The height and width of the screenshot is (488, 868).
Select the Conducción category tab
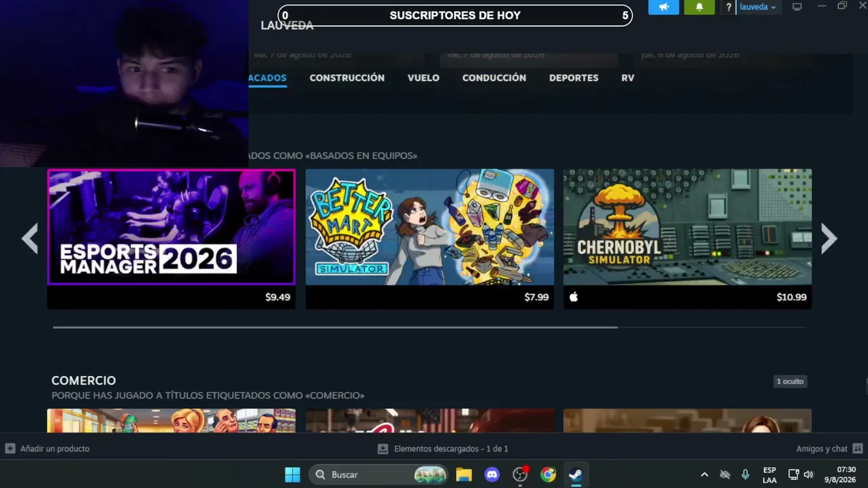(x=494, y=78)
